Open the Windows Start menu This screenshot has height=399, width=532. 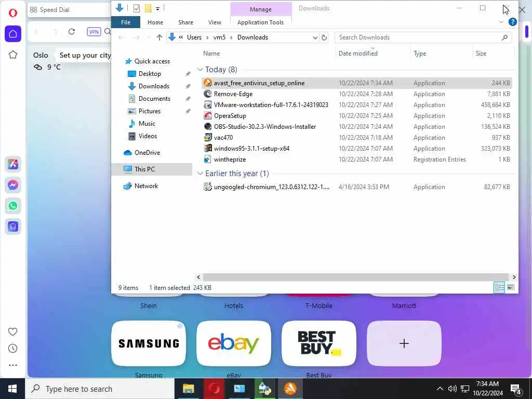pyautogui.click(x=12, y=389)
